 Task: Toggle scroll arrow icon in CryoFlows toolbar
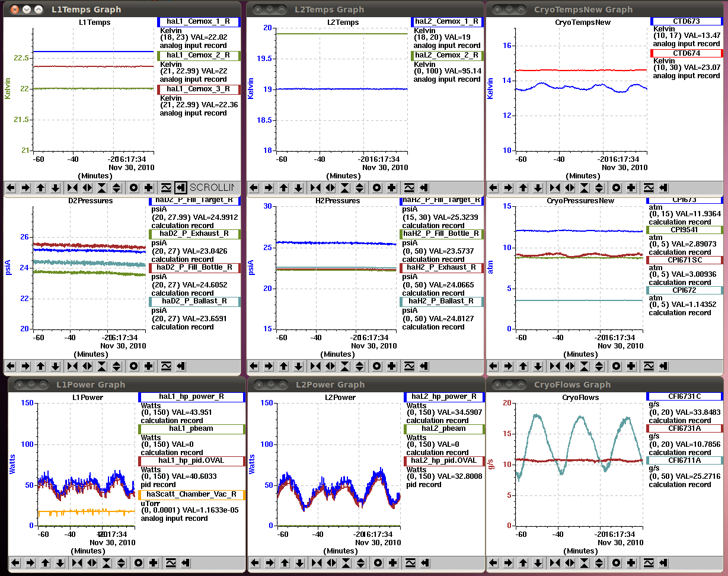[x=663, y=563]
